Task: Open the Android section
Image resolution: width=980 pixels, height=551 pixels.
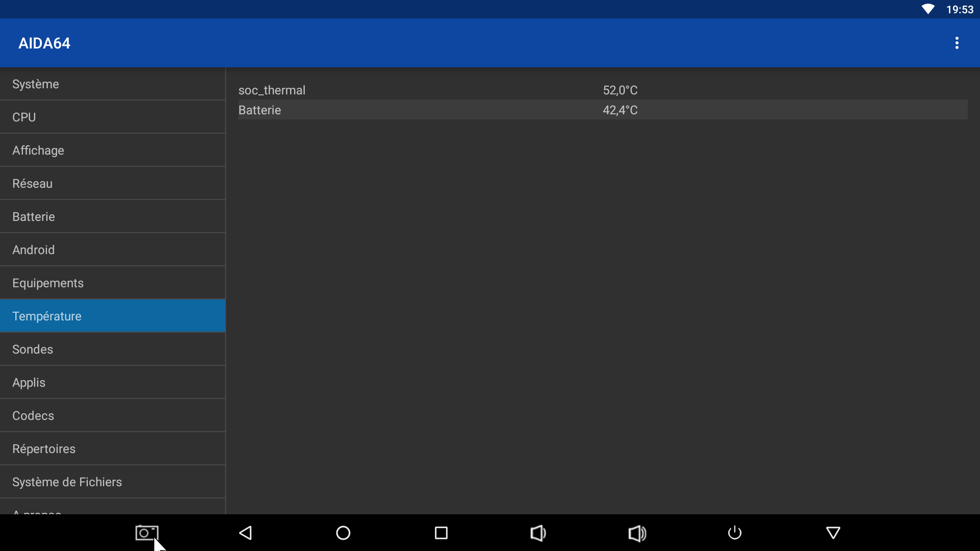Action: tap(112, 249)
